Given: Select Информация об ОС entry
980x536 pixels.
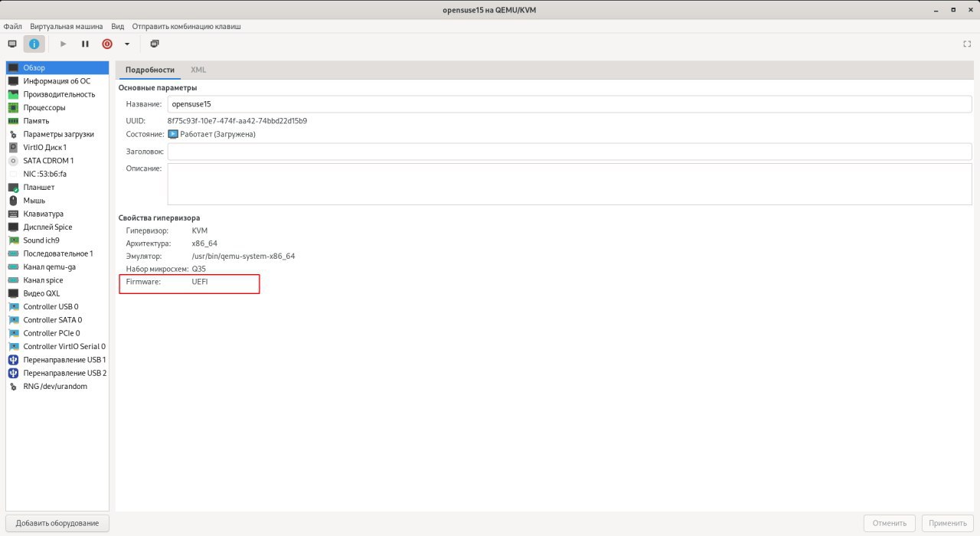Looking at the screenshot, I should pos(57,81).
